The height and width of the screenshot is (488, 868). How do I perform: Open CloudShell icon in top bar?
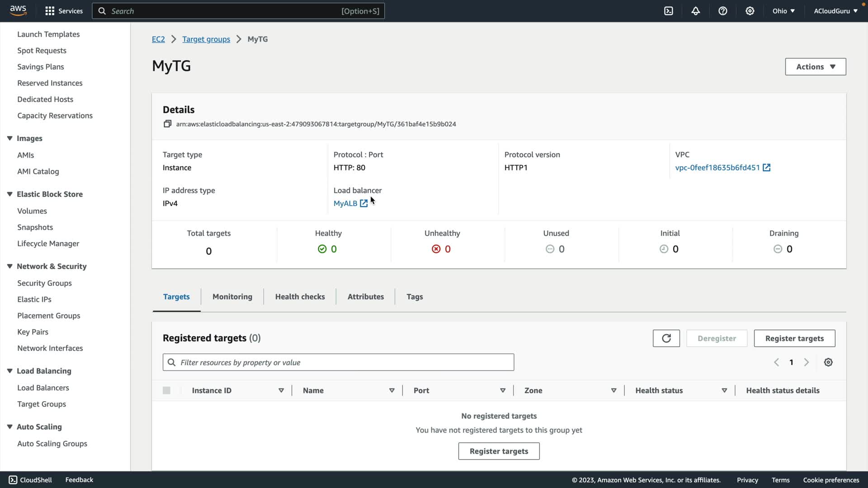point(669,11)
